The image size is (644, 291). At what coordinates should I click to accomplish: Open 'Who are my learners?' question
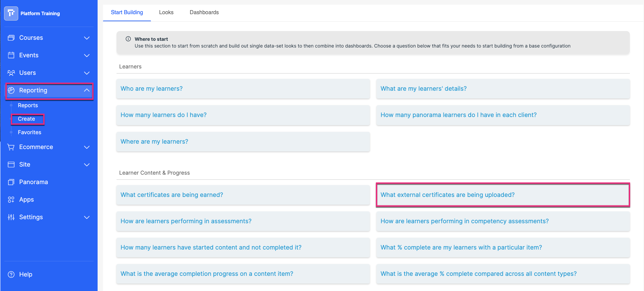coord(243,89)
